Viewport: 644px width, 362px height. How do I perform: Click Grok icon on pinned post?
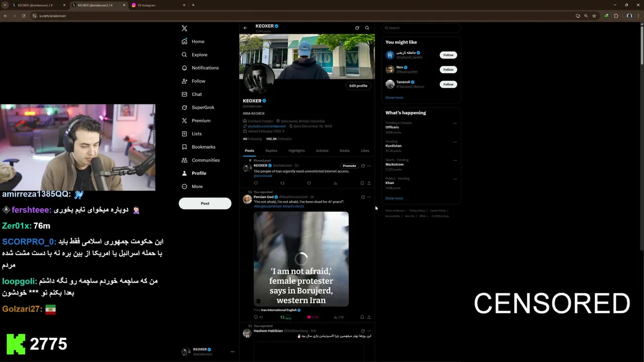pos(363,166)
